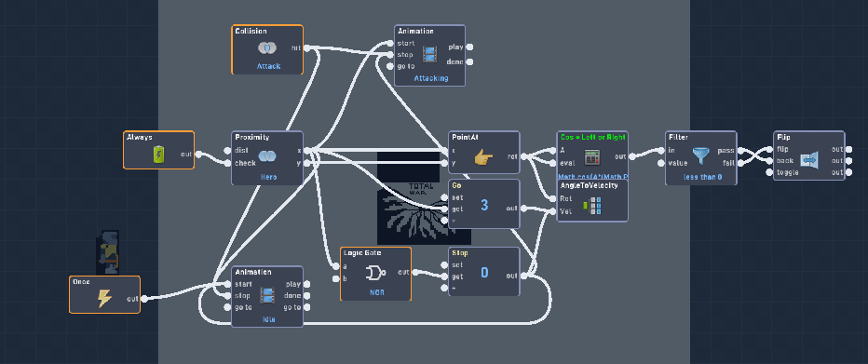Select the Once lightning bolt icon
The image size is (868, 364).
click(x=104, y=299)
